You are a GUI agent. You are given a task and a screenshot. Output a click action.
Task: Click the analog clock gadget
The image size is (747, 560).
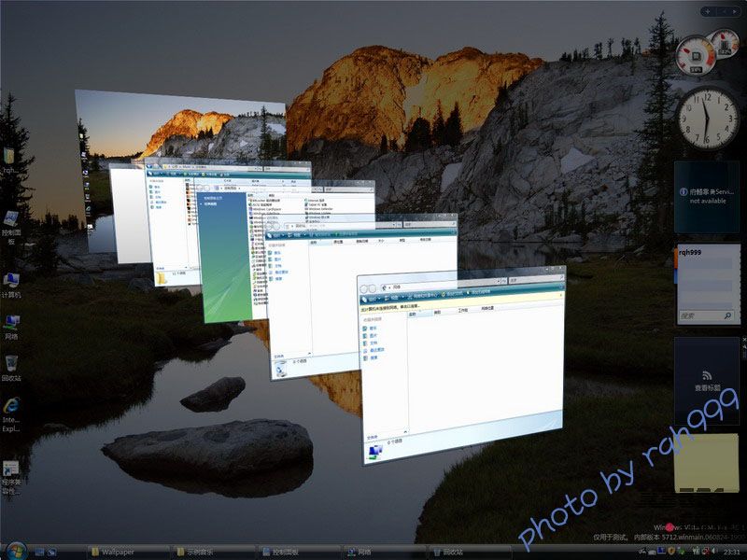click(x=707, y=117)
